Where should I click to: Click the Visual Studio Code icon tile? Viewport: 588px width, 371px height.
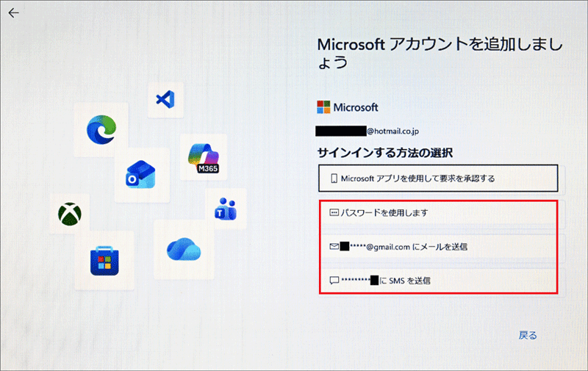[x=165, y=100]
